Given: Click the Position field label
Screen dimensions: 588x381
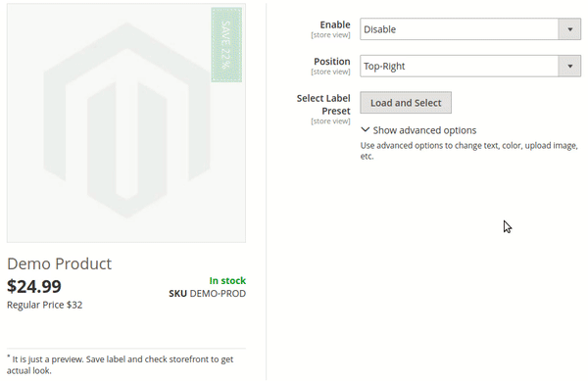Looking at the screenshot, I should click(x=332, y=62).
